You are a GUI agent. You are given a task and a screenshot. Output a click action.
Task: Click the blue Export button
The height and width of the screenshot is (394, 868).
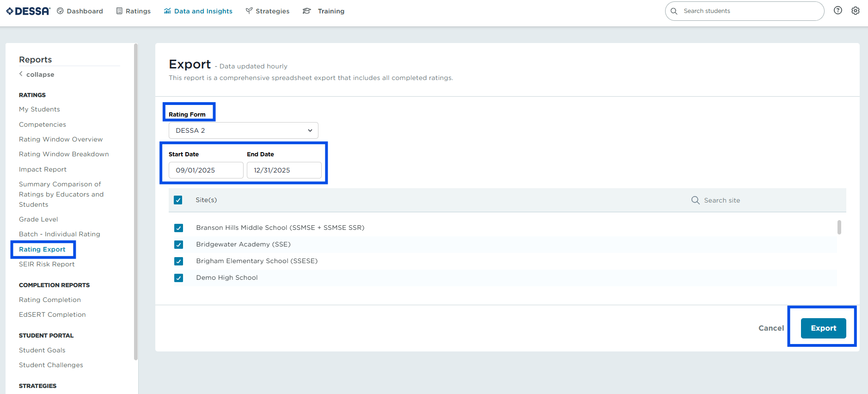(823, 328)
